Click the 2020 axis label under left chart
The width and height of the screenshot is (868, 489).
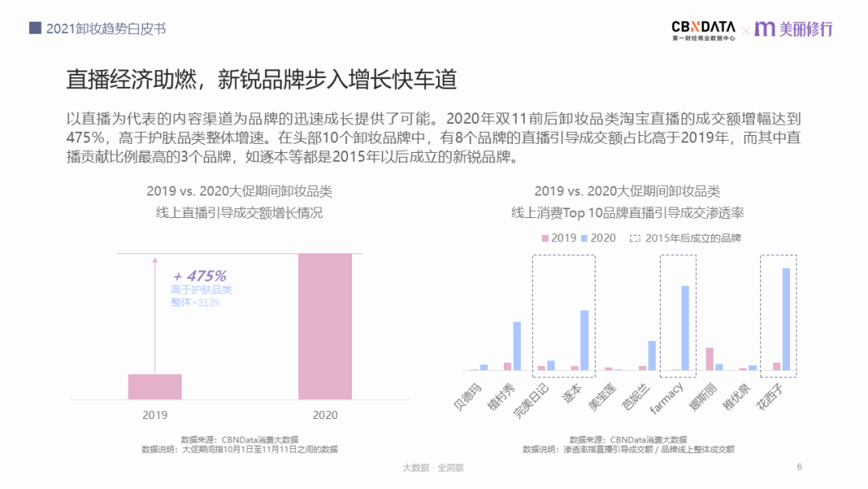[x=325, y=415]
